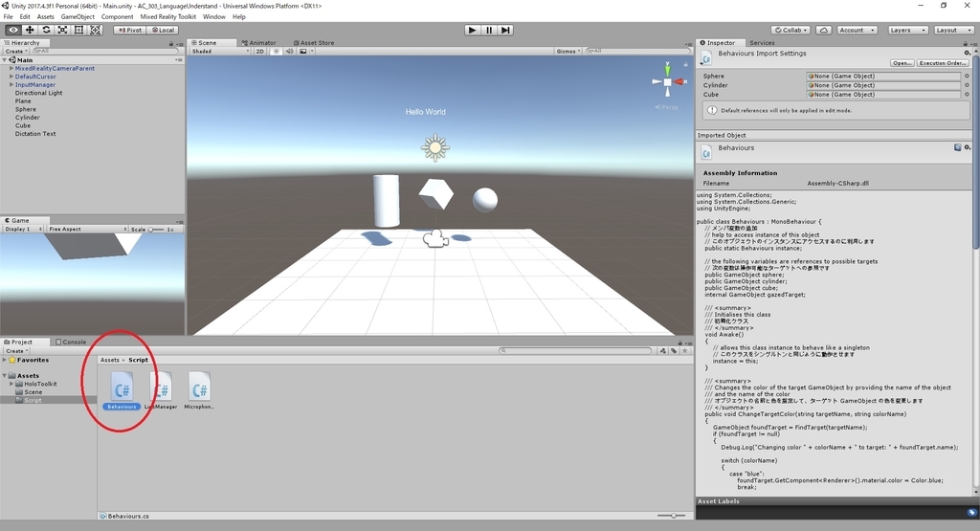980x531 pixels.
Task: Toggle Pivot/Center handle position
Action: (130, 30)
